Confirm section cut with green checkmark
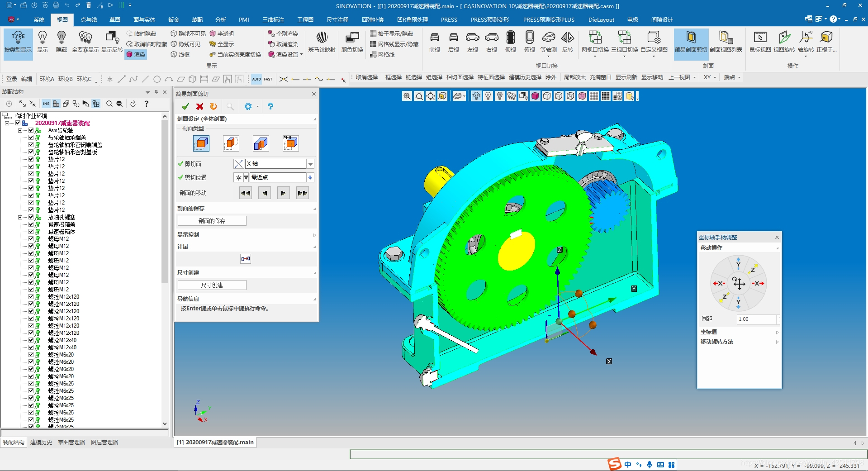This screenshot has height=471, width=868. [x=185, y=106]
